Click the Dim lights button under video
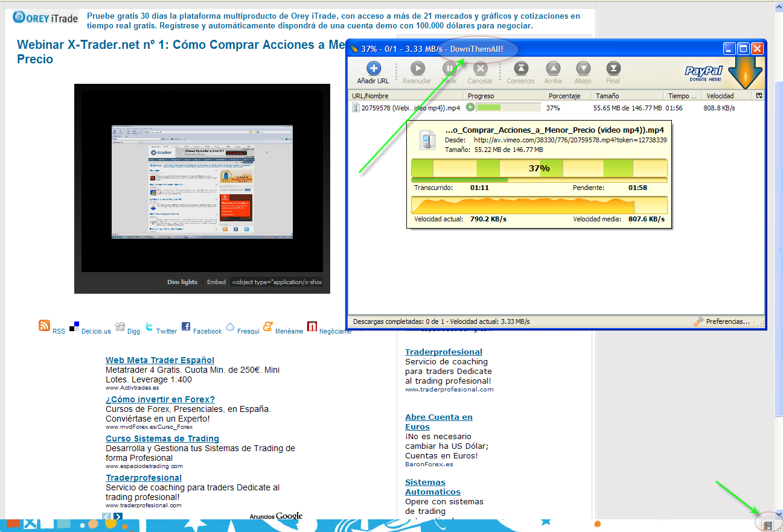 pyautogui.click(x=182, y=282)
